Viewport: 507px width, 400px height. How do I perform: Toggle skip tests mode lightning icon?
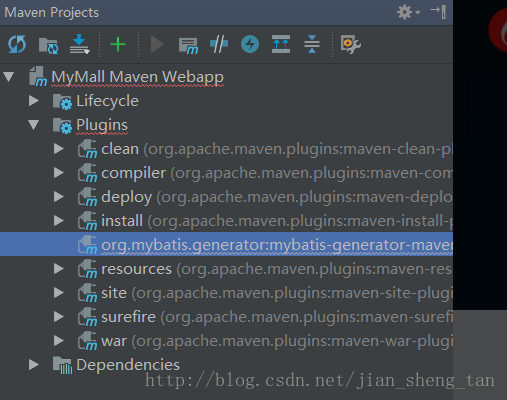pos(250,44)
